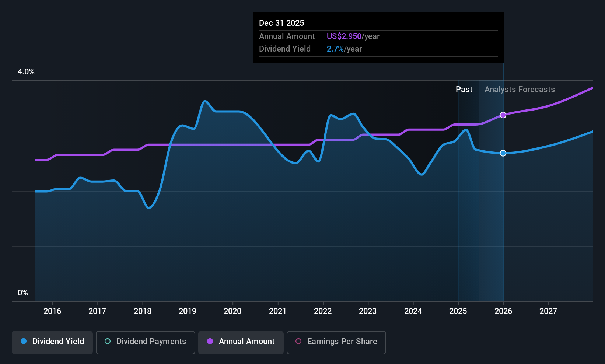The width and height of the screenshot is (605, 364).
Task: Click the Analysts Forecasts label
Action: [x=520, y=90]
